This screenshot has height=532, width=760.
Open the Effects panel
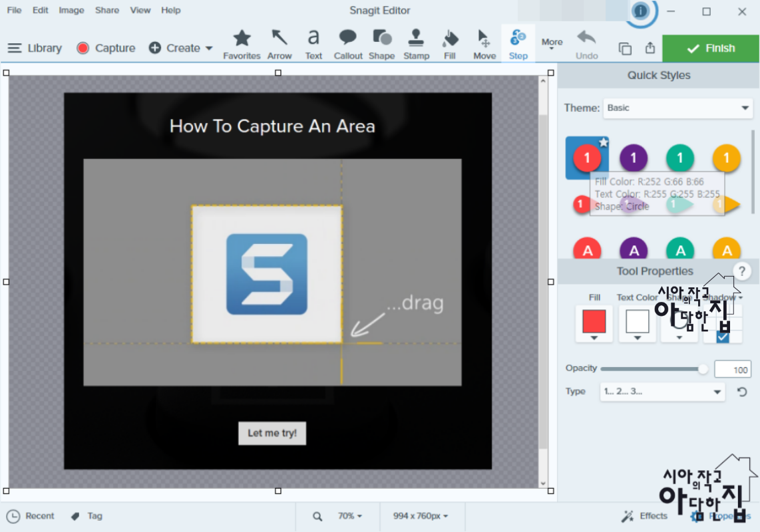[x=644, y=516]
